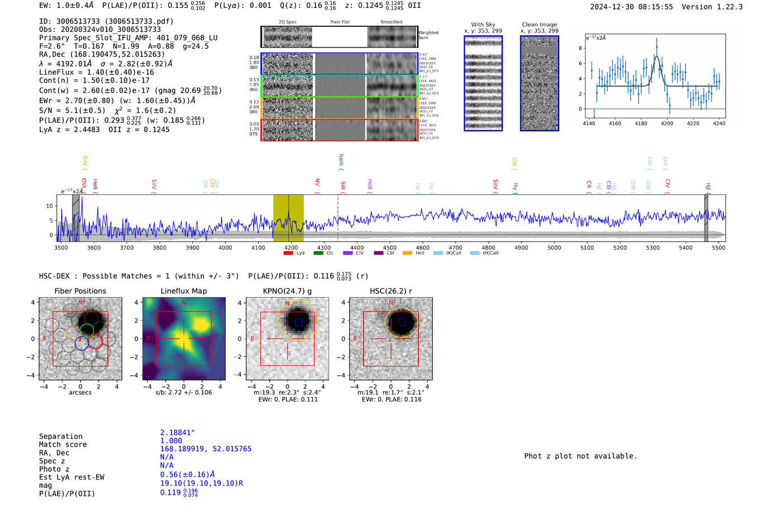Click the Gaussian fit peak in emission plot
Image resolution: width=782 pixels, height=532 pixels.
(x=657, y=56)
